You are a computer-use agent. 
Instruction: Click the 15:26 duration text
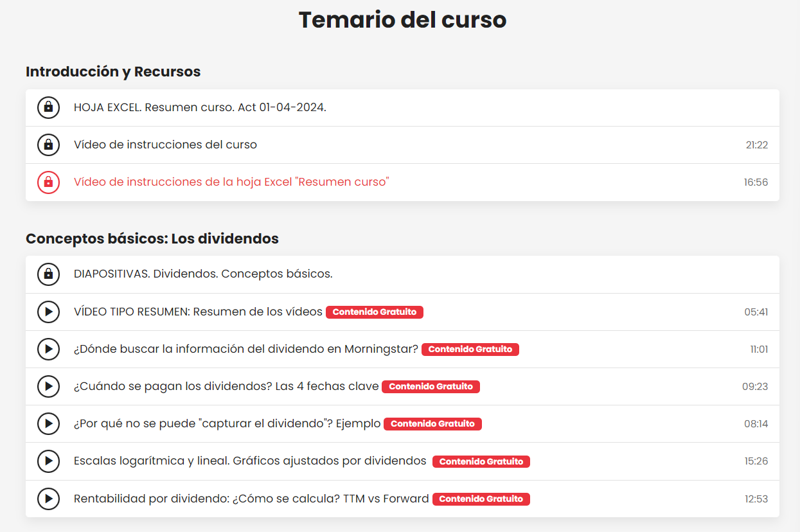pos(756,461)
